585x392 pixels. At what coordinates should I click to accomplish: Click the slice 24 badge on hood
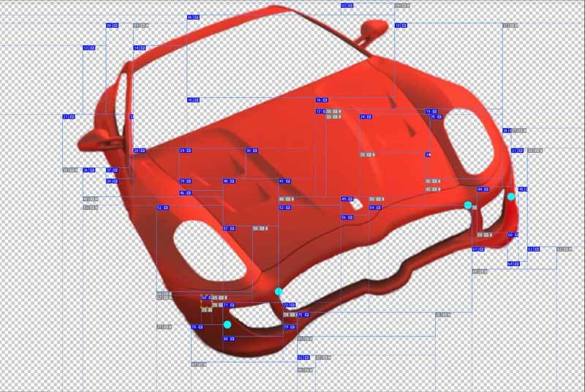pyautogui.click(x=363, y=117)
